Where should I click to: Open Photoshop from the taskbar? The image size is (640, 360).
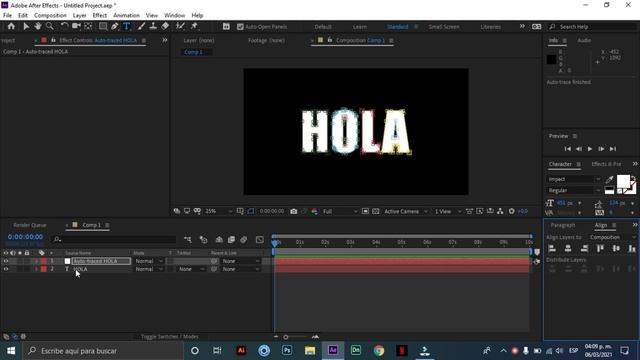point(287,351)
